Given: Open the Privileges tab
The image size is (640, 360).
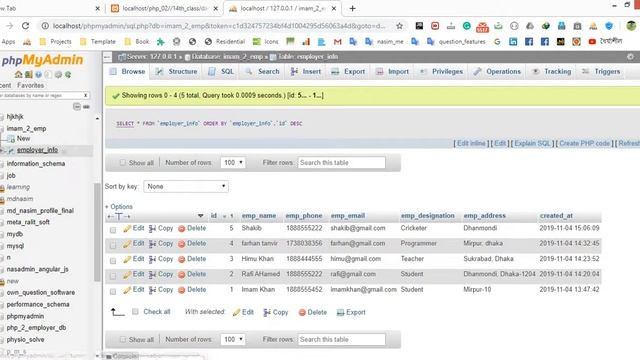Looking at the screenshot, I should [x=442, y=71].
